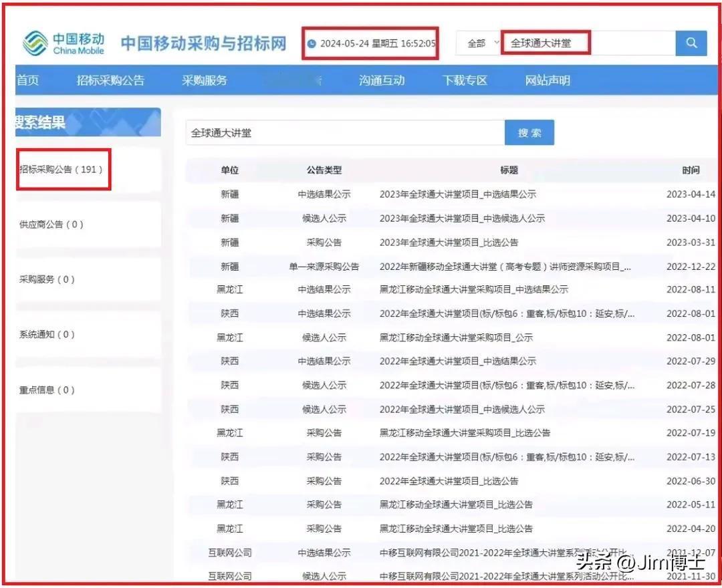Click the 时间 column header
This screenshot has width=722, height=588.
coord(691,170)
